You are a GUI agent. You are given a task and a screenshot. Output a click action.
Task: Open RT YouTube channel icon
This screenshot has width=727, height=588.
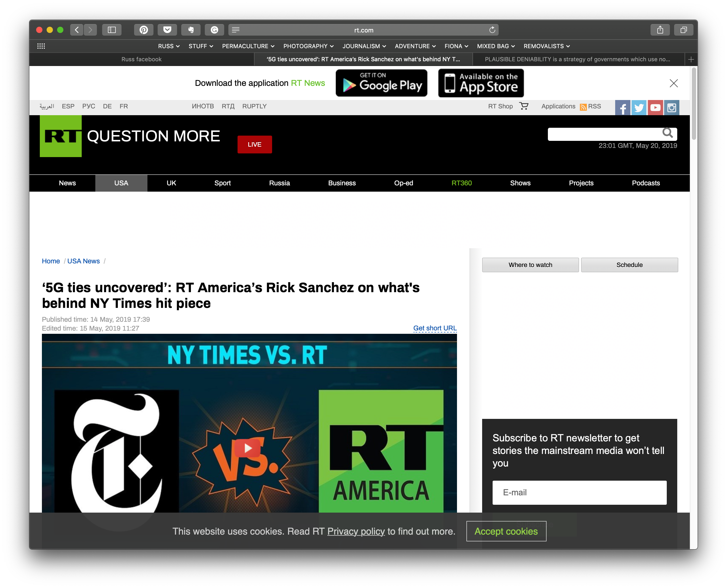tap(655, 107)
